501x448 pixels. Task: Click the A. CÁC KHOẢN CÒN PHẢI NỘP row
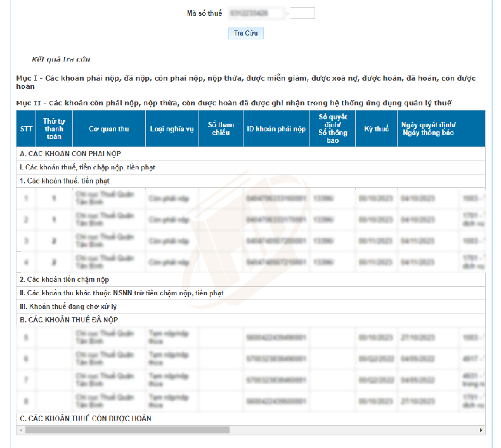(x=70, y=154)
